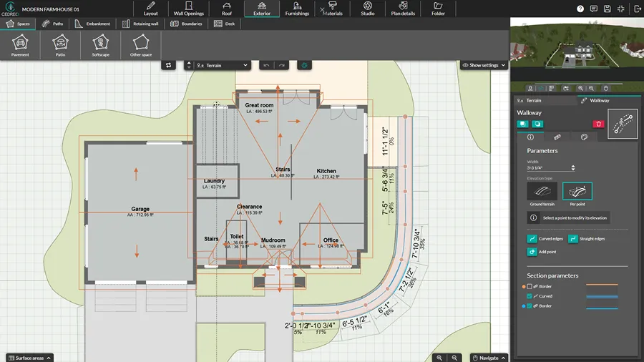Click the teal refresh icon in toolbar
The width and height of the screenshot is (644, 362).
point(304,65)
